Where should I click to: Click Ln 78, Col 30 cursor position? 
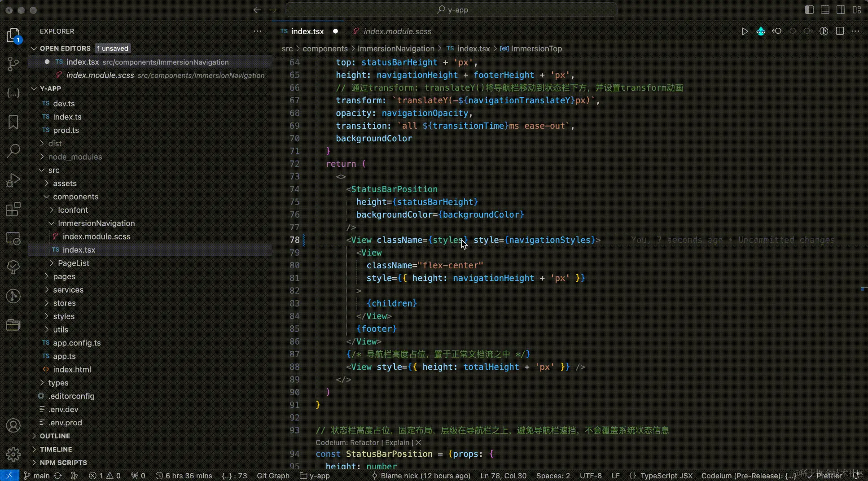pos(503,476)
